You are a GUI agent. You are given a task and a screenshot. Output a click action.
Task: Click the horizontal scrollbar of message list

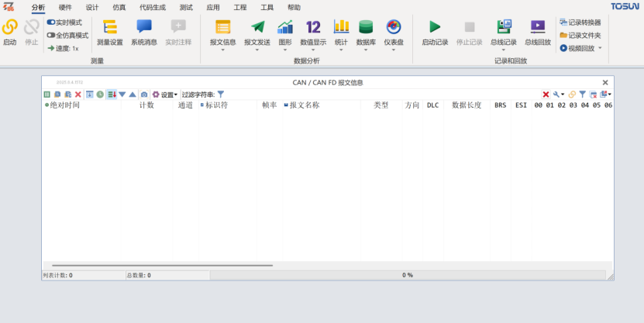[162, 266]
